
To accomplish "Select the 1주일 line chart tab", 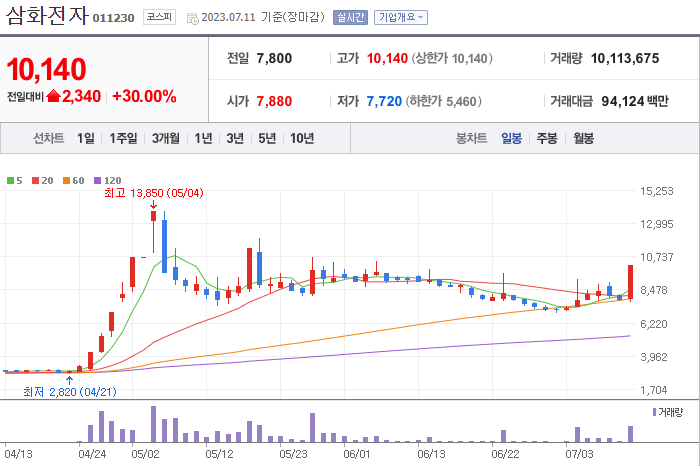I will pos(123,138).
